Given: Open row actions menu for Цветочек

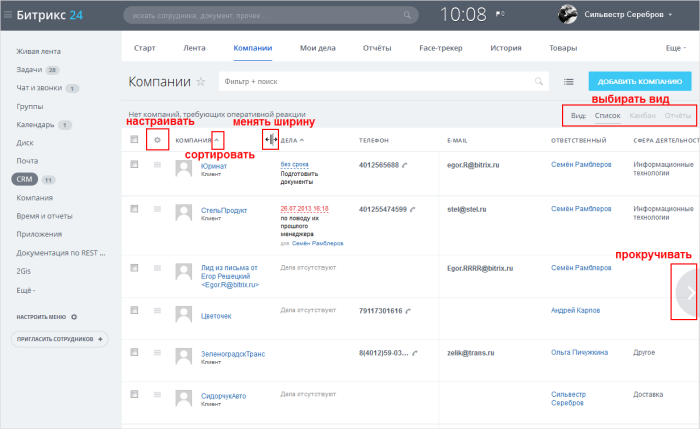Looking at the screenshot, I should (157, 310).
